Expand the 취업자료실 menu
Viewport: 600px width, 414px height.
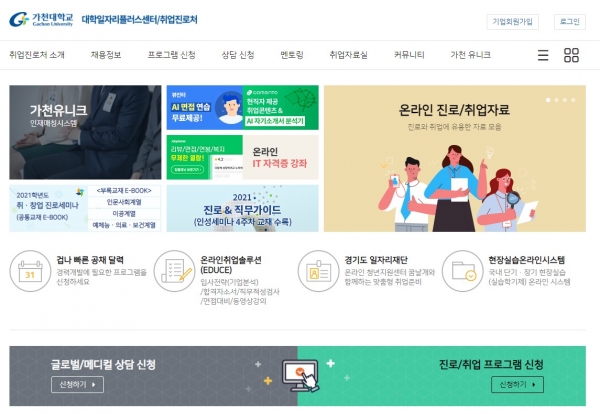point(349,55)
